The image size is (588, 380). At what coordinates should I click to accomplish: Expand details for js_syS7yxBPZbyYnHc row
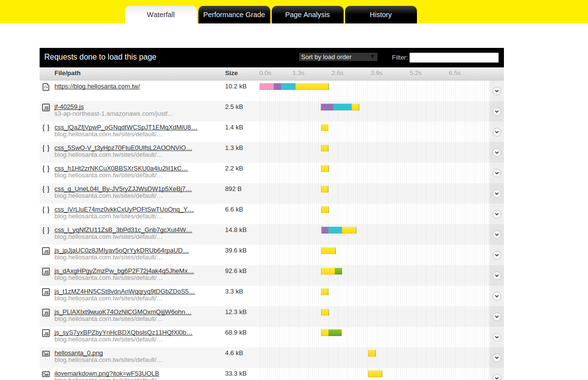[497, 337]
